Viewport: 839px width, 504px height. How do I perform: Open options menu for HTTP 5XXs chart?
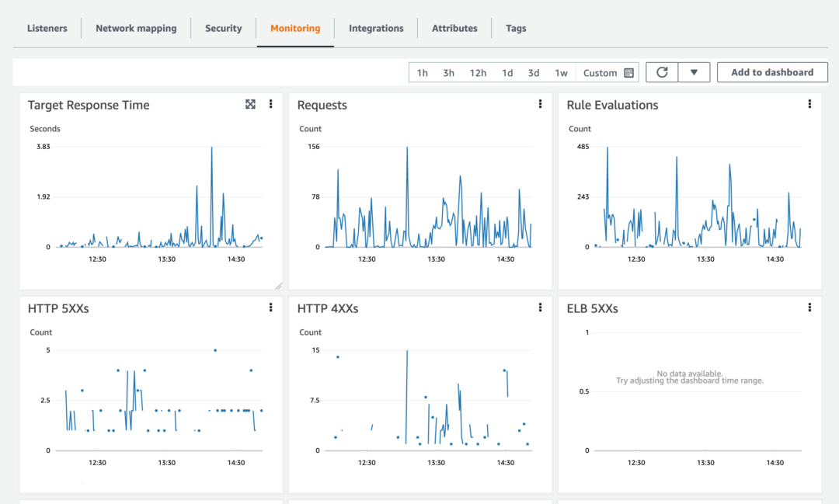pyautogui.click(x=270, y=307)
